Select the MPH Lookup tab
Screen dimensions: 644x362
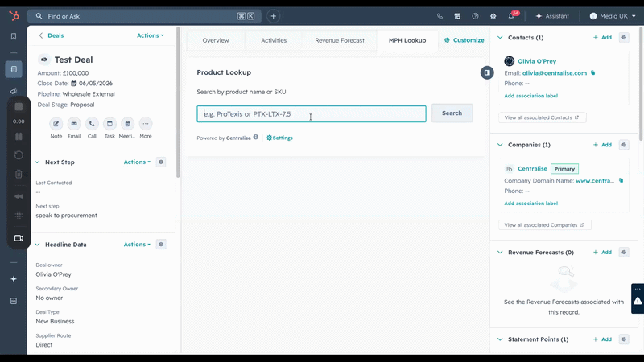pos(407,40)
